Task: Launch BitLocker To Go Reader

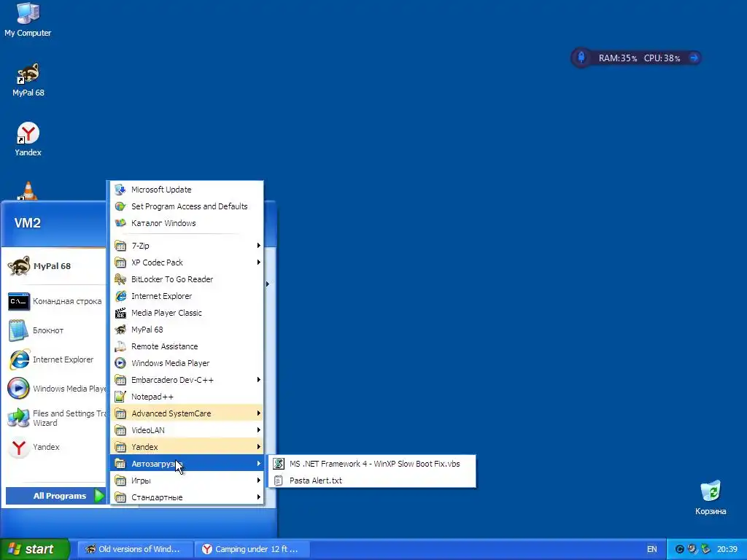Action: coord(187,279)
